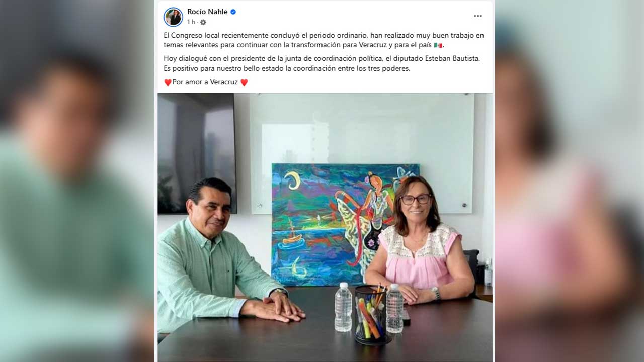This screenshot has width=644, height=362.
Task: Click the blurred left side background panel
Action: click(x=77, y=181)
